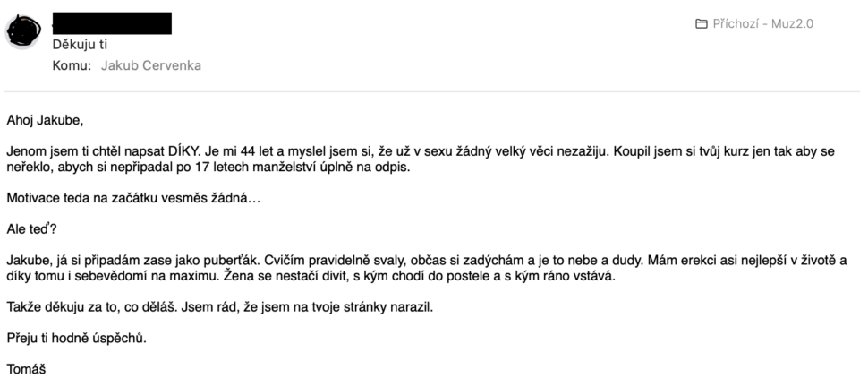Click the folder icon beside Příchozí
This screenshot has height=387, width=868.
701,24
